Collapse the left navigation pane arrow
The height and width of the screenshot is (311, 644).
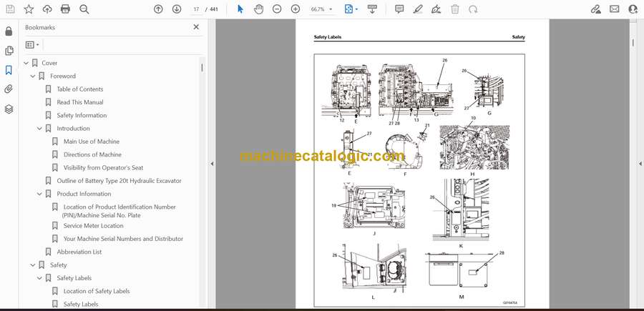212,164
